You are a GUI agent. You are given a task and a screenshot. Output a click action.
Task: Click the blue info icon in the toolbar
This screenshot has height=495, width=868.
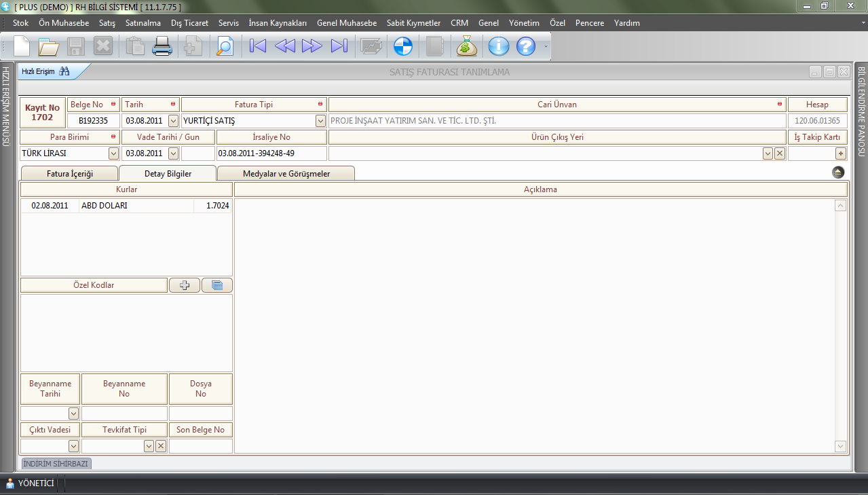point(499,46)
